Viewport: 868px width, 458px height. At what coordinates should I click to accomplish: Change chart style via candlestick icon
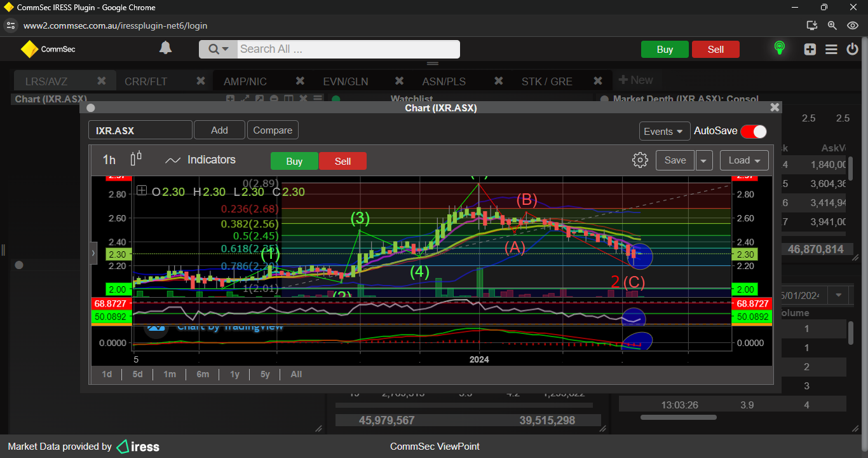pyautogui.click(x=136, y=159)
